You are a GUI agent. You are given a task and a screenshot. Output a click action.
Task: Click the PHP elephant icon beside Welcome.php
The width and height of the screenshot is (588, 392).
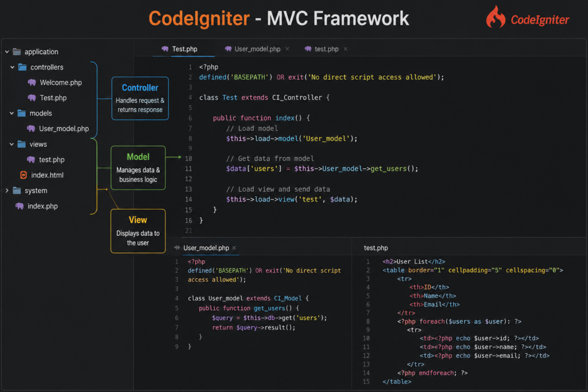tap(32, 83)
